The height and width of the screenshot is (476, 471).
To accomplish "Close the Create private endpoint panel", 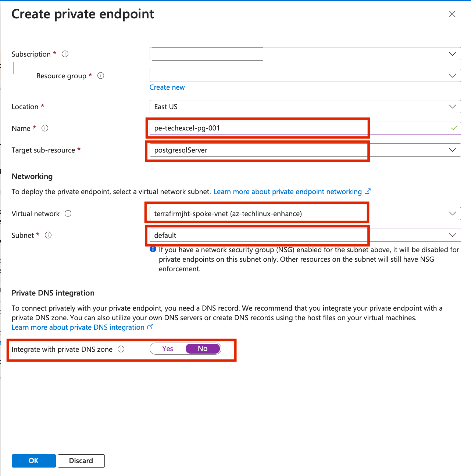I will coord(452,14).
